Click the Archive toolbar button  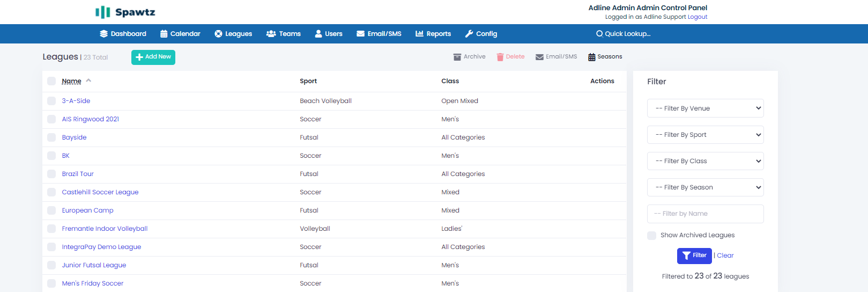tap(470, 57)
